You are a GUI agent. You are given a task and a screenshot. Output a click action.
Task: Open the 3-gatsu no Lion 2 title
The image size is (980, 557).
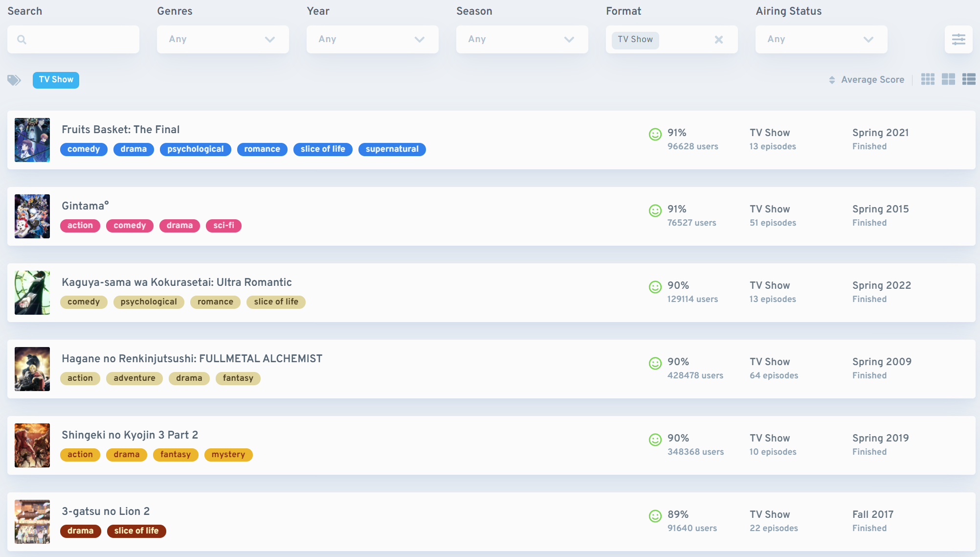point(106,511)
